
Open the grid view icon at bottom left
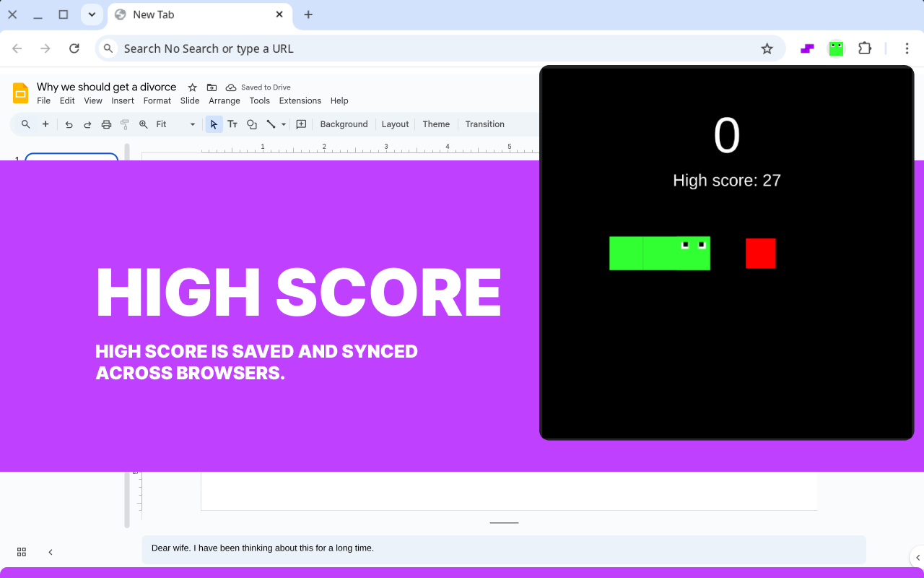(22, 552)
